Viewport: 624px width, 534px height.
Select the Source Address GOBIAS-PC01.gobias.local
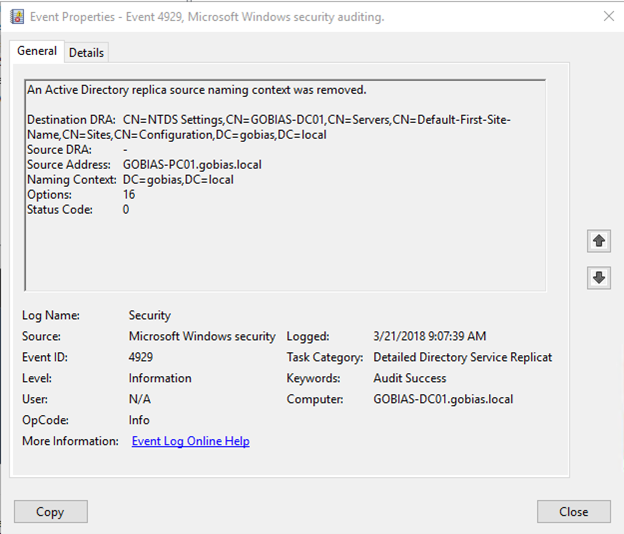coord(192,165)
